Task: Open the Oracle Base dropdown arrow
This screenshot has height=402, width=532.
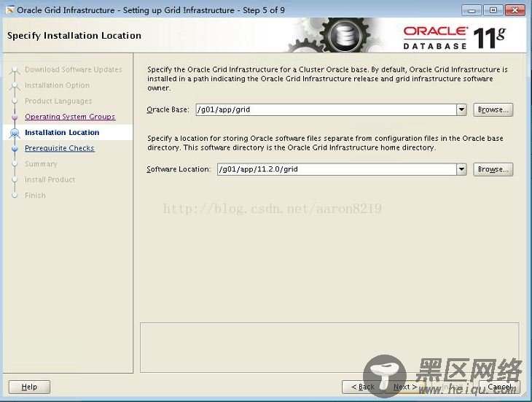Action: pos(461,109)
